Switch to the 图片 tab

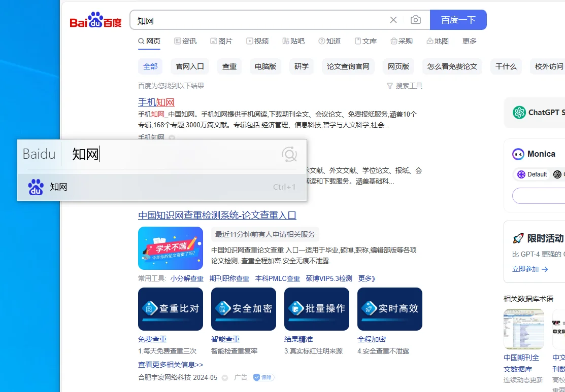(x=222, y=41)
